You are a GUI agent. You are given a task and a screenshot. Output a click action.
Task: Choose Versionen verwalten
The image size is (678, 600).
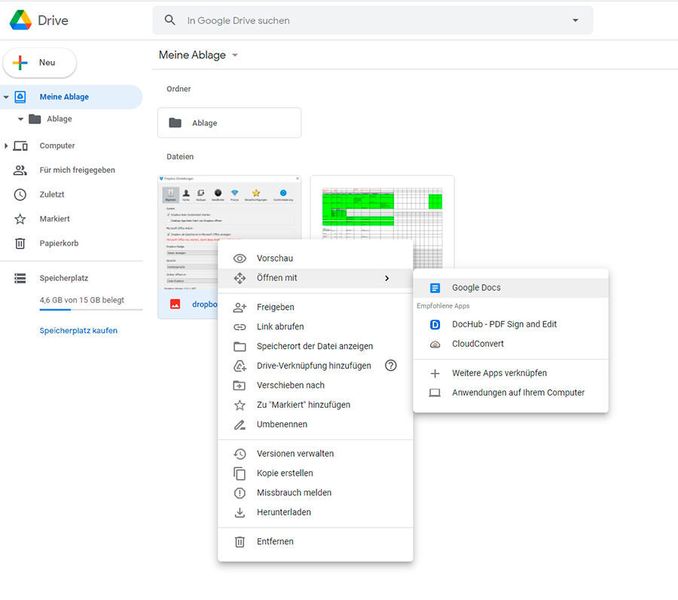[315, 454]
